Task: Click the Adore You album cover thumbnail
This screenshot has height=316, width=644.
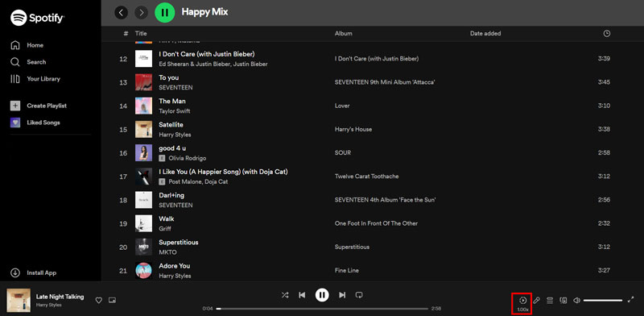Action: click(144, 270)
